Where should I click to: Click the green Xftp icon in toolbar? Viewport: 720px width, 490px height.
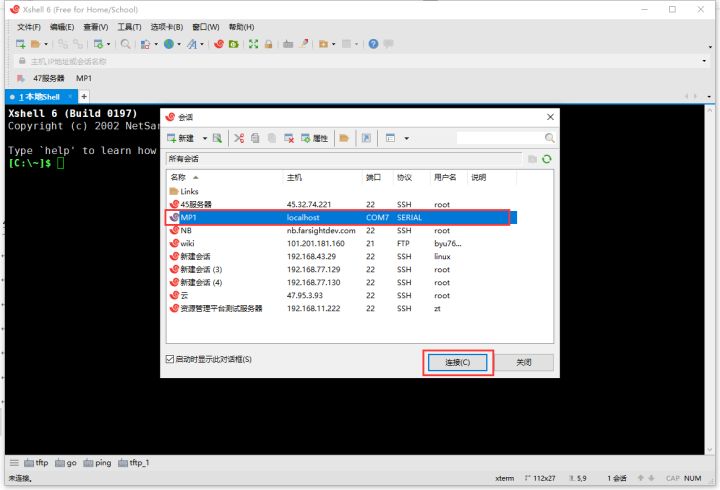tap(234, 44)
